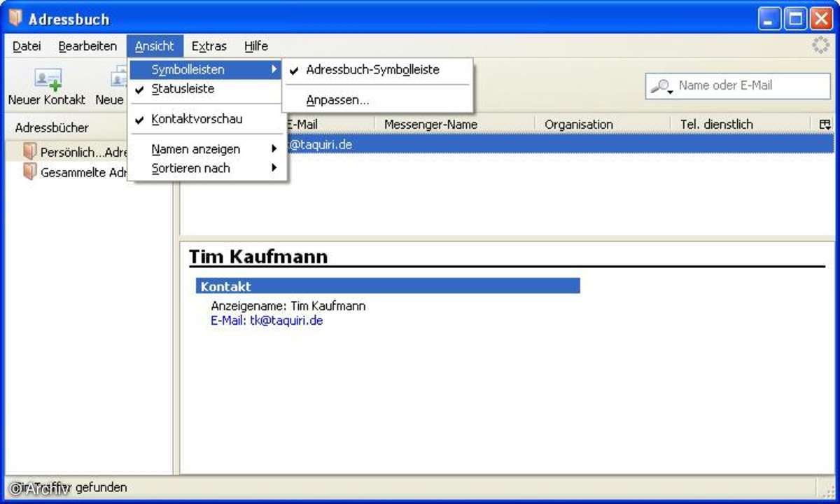Image resolution: width=840 pixels, height=504 pixels.
Task: Sort by the E-Mail column header
Action: [329, 124]
